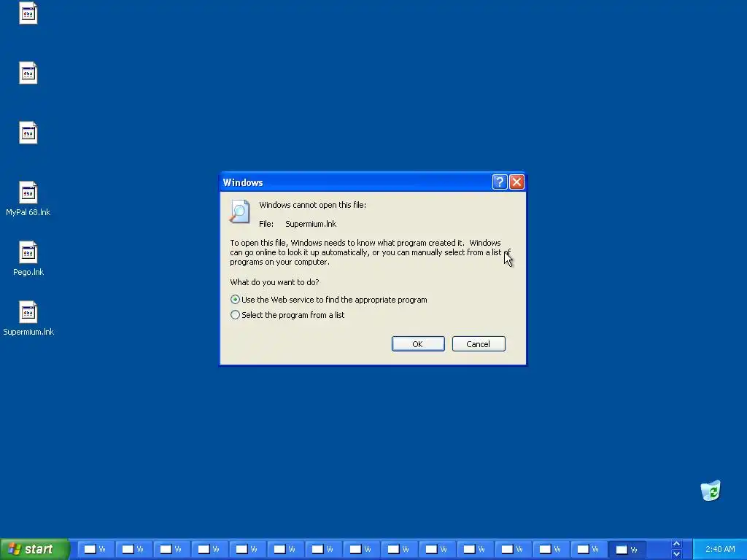This screenshot has height=560, width=747.
Task: Click the 2:40 AM system clock
Action: point(720,549)
